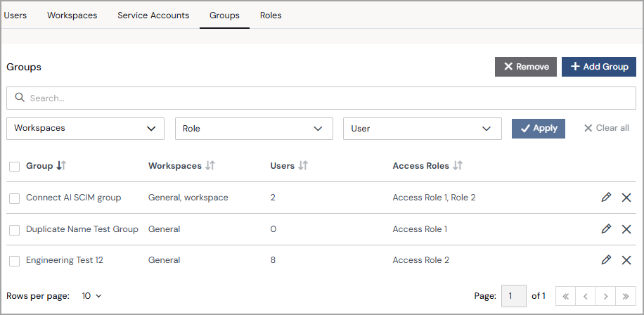The height and width of the screenshot is (315, 644).
Task: Delete Engineering Test 12 with X icon
Action: click(x=626, y=260)
